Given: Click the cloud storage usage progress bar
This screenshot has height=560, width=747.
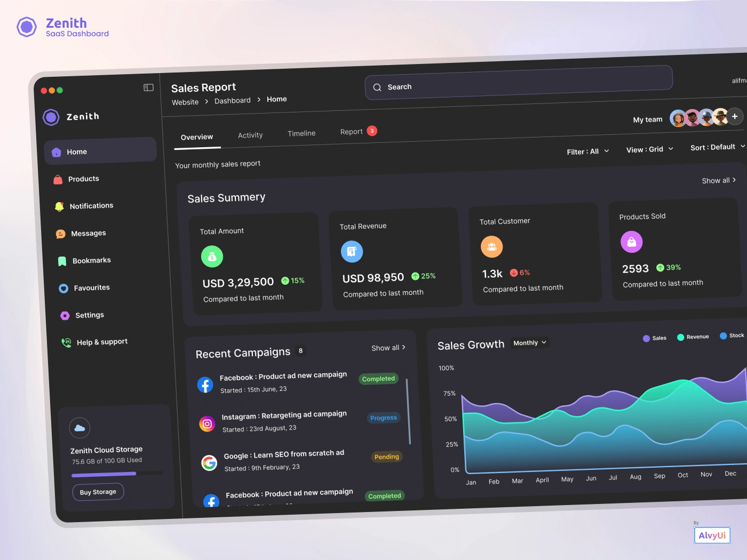Looking at the screenshot, I should (x=117, y=474).
